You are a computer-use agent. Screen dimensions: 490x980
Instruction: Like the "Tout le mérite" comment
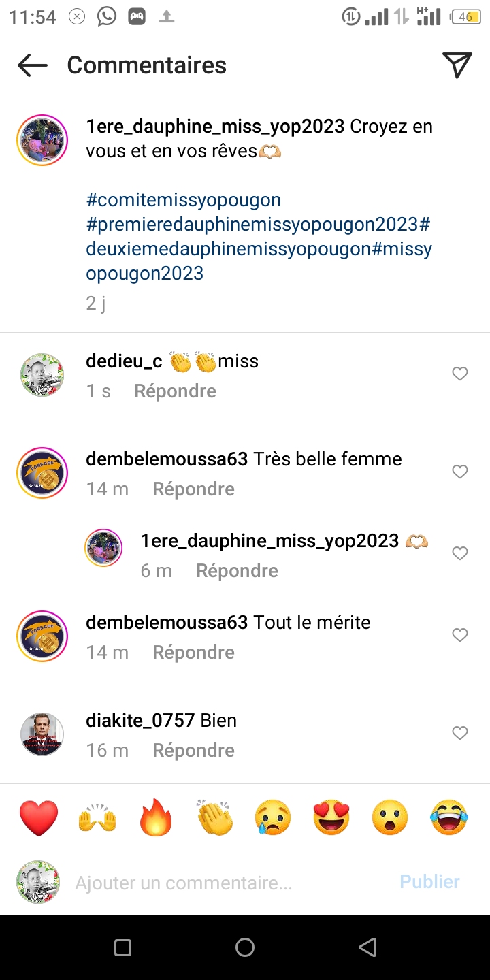pos(460,635)
